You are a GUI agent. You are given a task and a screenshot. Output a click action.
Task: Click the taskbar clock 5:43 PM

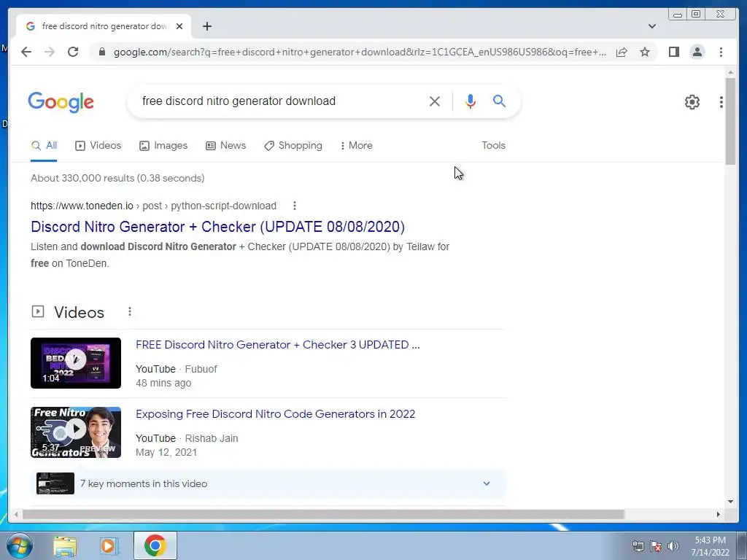point(710,540)
